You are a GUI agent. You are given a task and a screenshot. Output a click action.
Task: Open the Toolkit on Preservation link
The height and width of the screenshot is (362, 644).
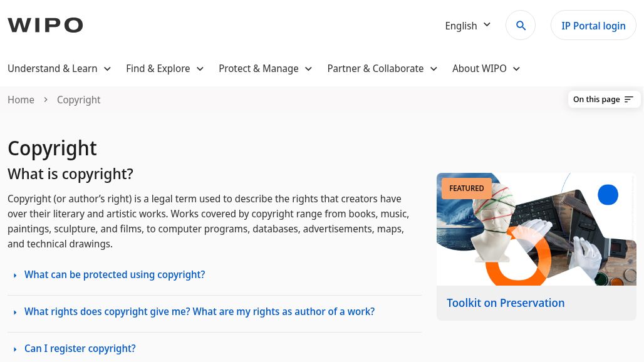tap(506, 303)
